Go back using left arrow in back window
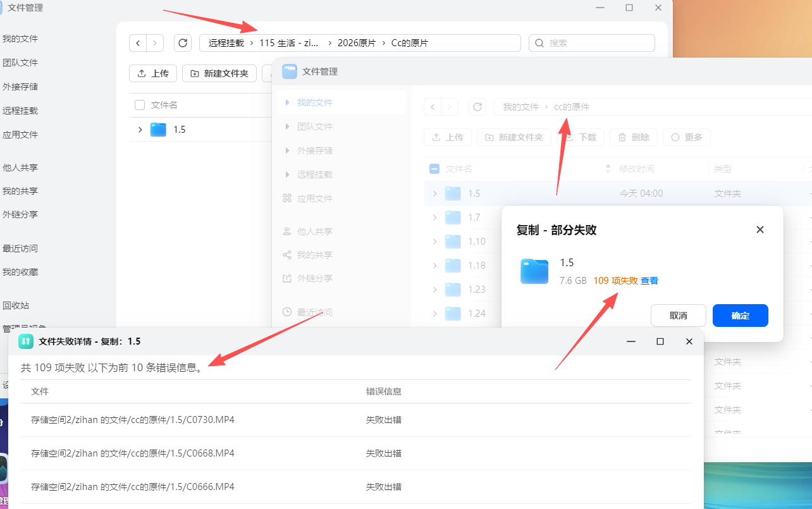 (138, 43)
